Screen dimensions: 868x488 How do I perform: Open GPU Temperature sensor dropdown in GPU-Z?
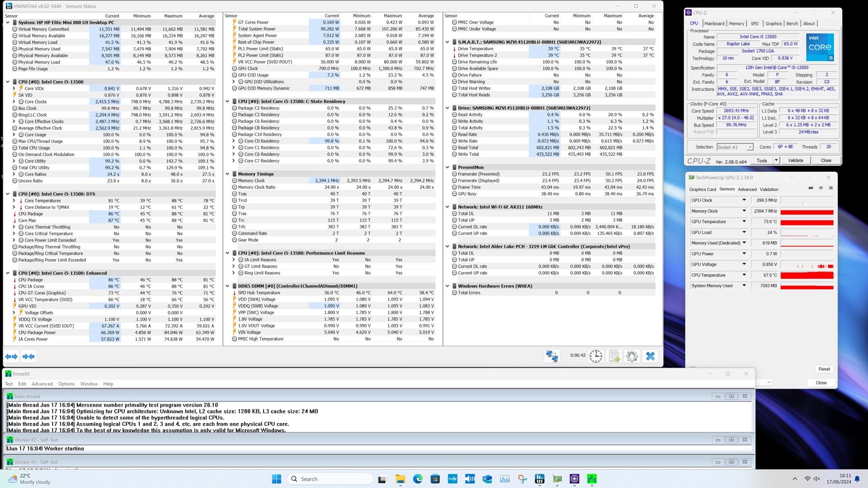[744, 221]
